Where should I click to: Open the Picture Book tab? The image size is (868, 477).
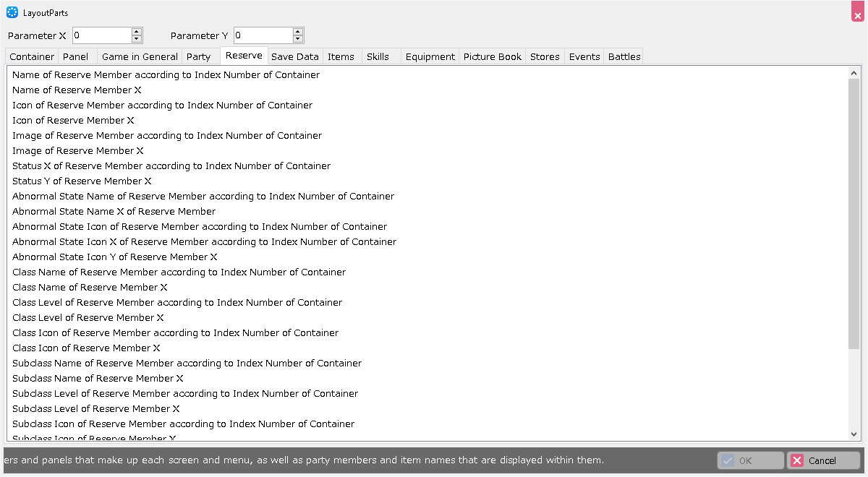(x=492, y=56)
